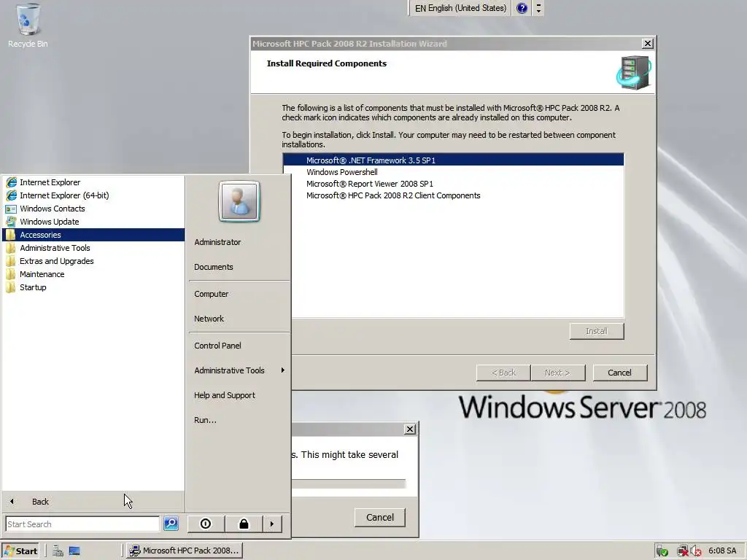Expand the Administrative Tools submenu arrow
Viewport: 747px width, 560px height.
282,370
